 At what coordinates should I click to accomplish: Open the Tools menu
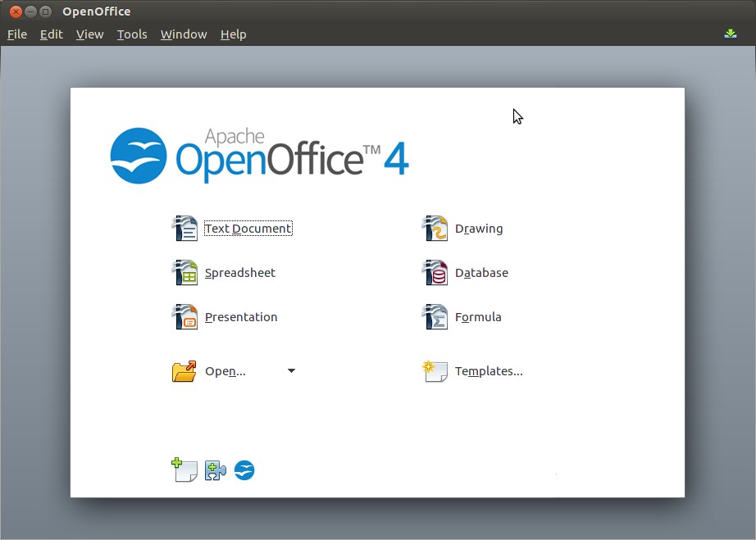click(132, 34)
